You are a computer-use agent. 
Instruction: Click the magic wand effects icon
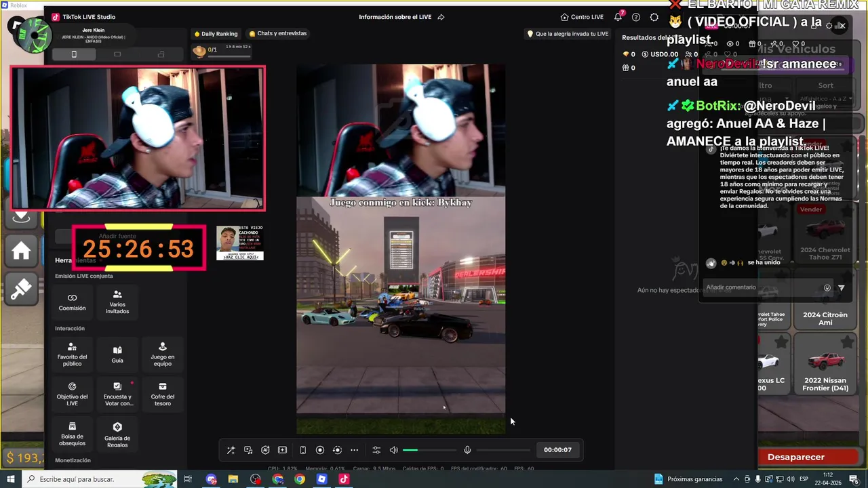coord(231,450)
